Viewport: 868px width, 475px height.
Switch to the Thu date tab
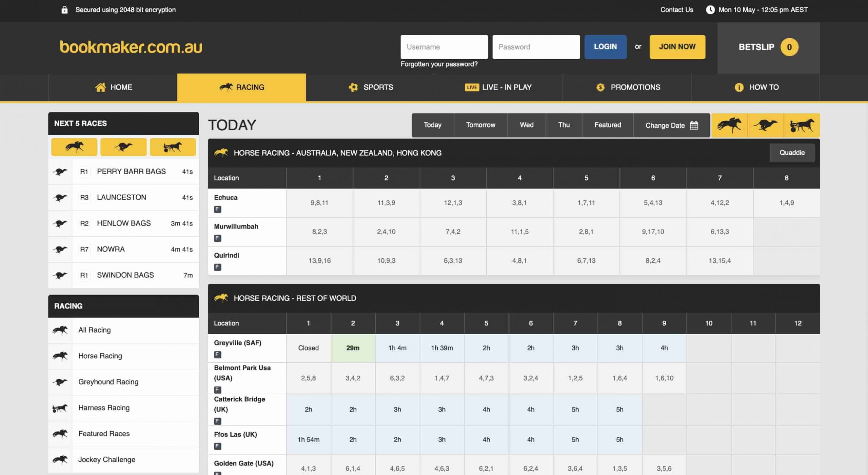(x=564, y=125)
